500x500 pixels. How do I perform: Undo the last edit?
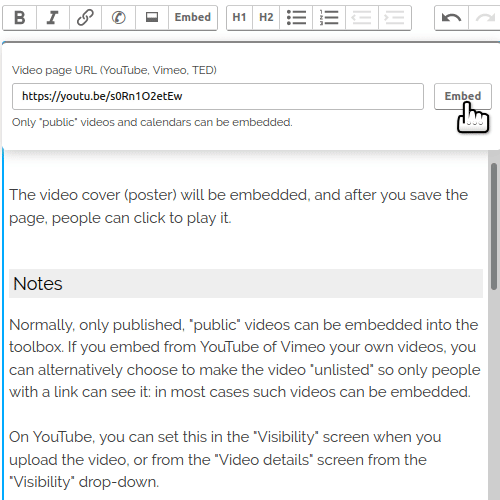coord(452,18)
